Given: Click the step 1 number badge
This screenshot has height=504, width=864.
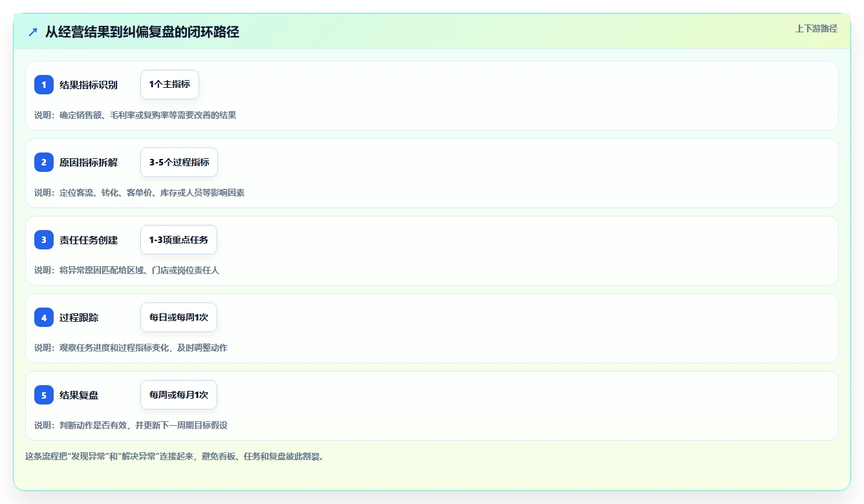Looking at the screenshot, I should pyautogui.click(x=44, y=85).
